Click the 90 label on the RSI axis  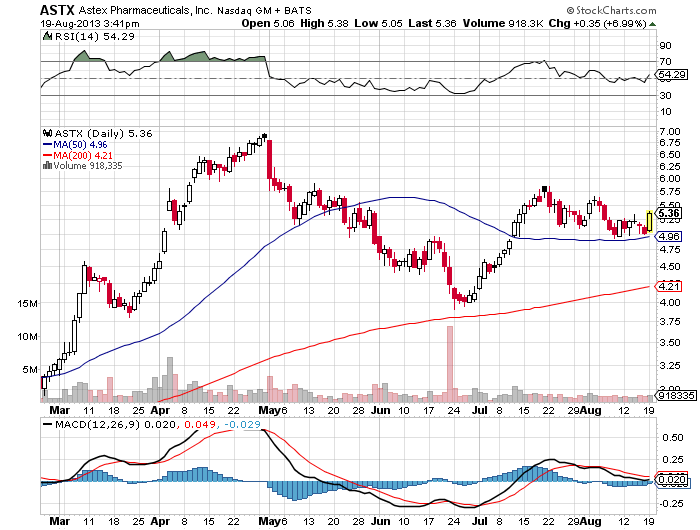click(x=665, y=46)
